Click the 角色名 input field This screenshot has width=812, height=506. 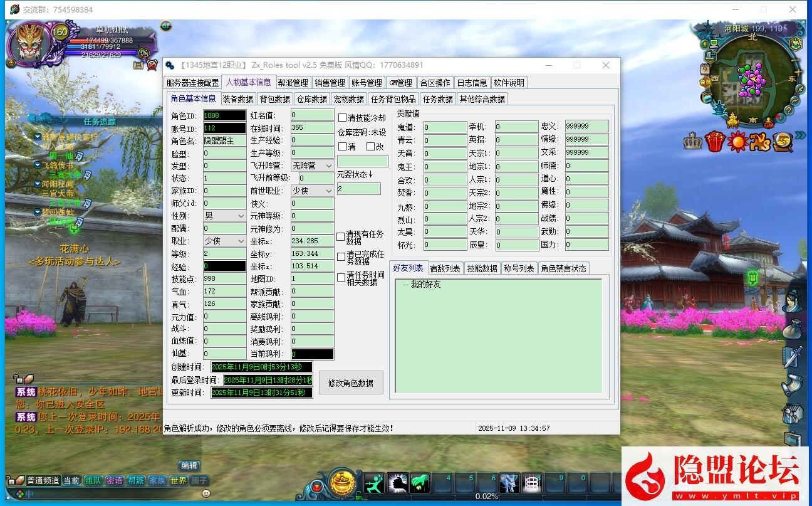[x=224, y=140]
